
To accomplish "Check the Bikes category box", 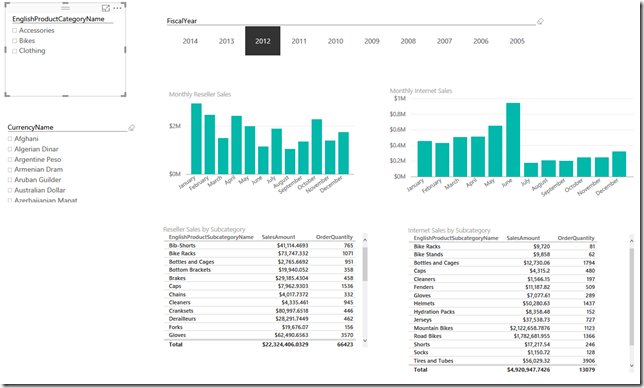I will pos(14,41).
